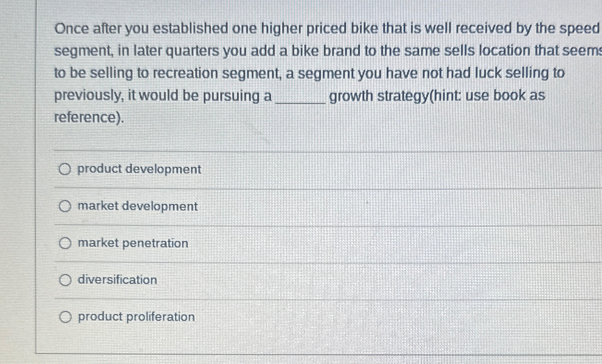
Task: Click the line 'to be selling to recreation segment'
Action: tap(309, 73)
